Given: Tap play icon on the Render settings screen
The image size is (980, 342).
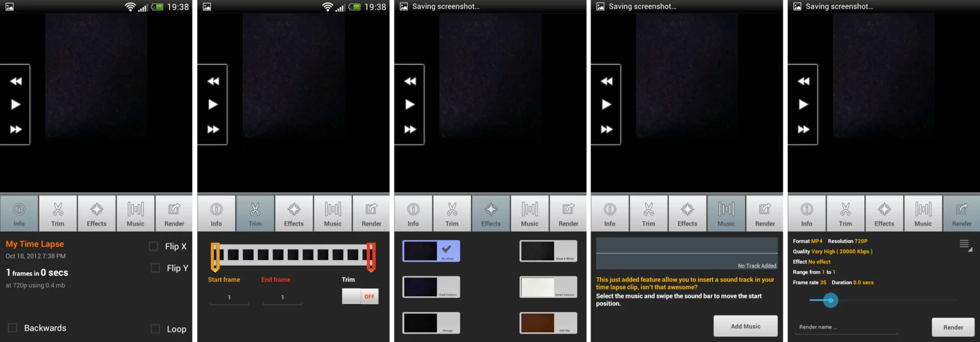Looking at the screenshot, I should pyautogui.click(x=803, y=104).
